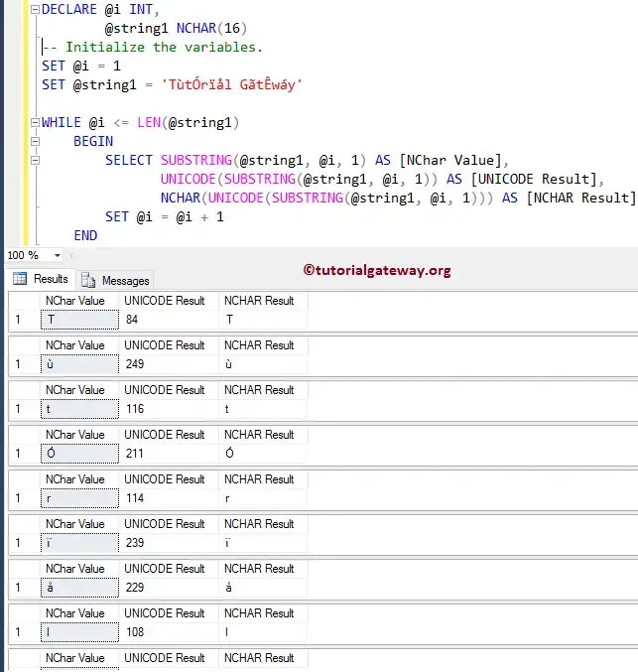638x672 pixels.
Task: Select the NChar Value cell containing å
Action: 79,588
